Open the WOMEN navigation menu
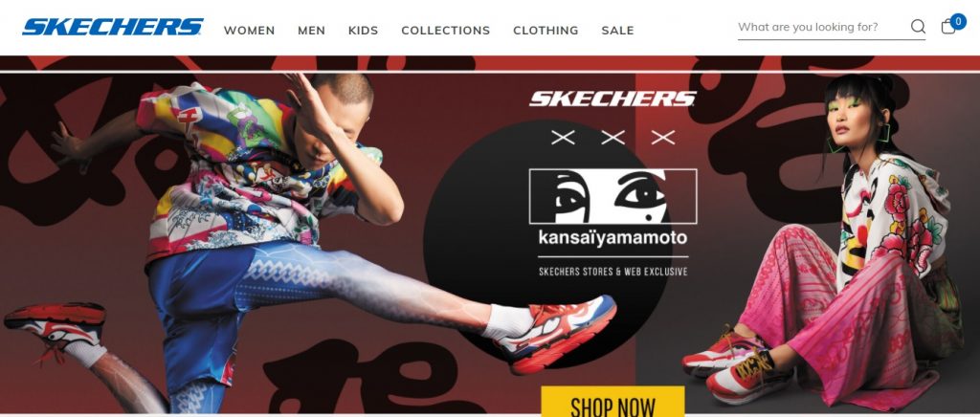 [250, 30]
